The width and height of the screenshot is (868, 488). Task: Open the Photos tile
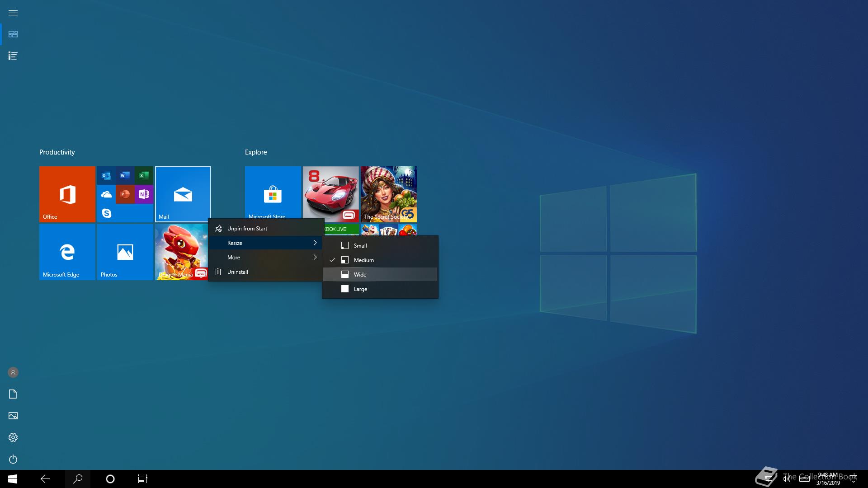(125, 252)
